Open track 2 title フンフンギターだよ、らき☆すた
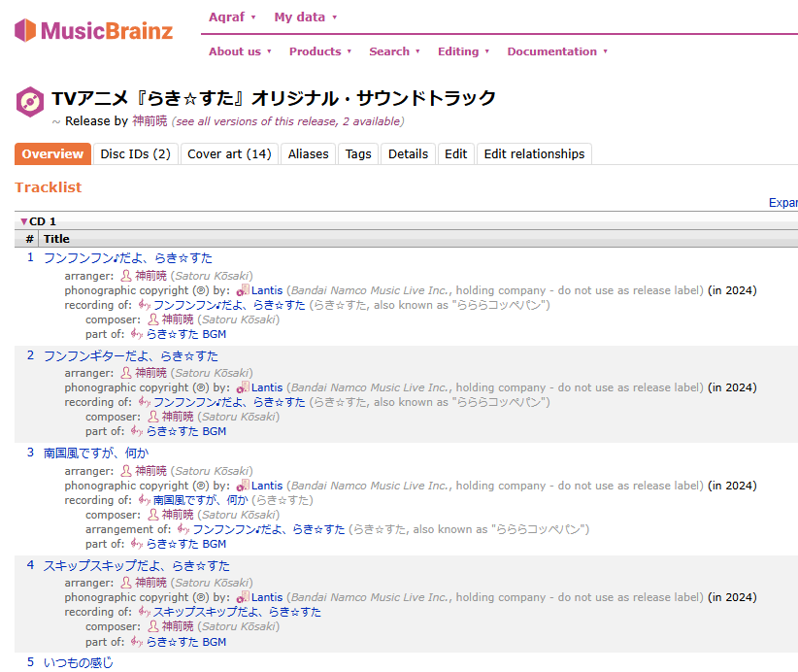 pos(131,355)
